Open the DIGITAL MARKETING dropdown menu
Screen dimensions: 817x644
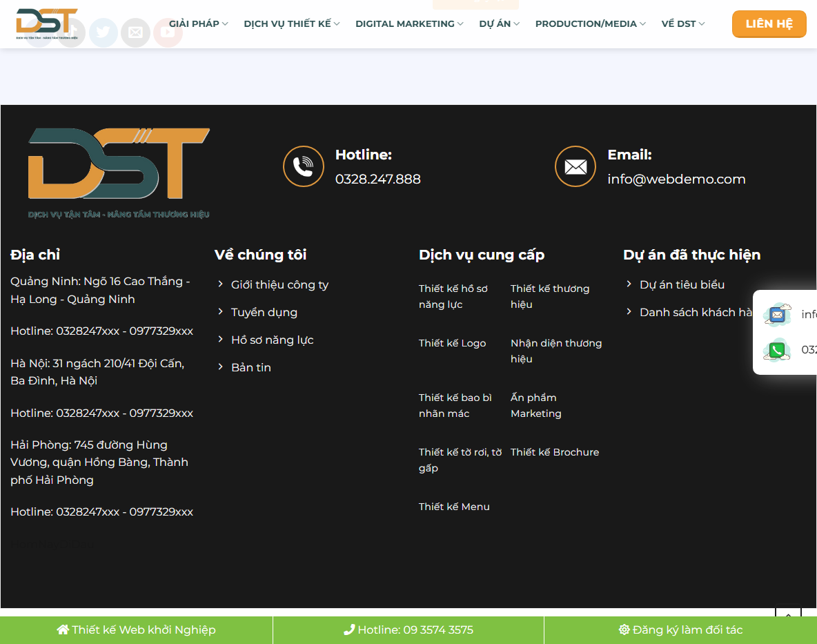[408, 23]
